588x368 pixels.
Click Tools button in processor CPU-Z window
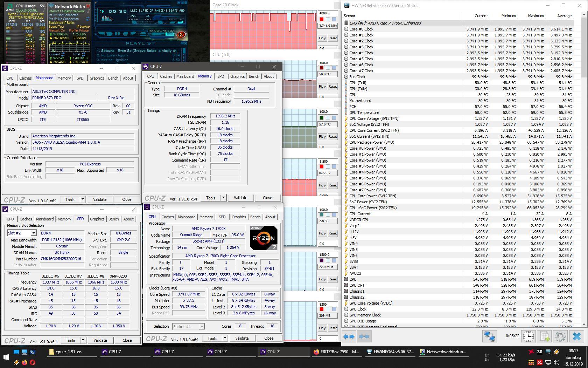click(x=212, y=338)
